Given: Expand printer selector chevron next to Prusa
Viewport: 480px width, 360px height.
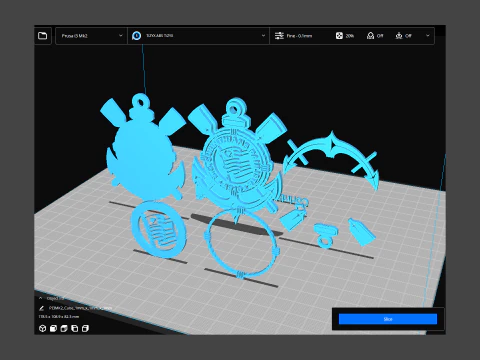Looking at the screenshot, I should point(121,36).
